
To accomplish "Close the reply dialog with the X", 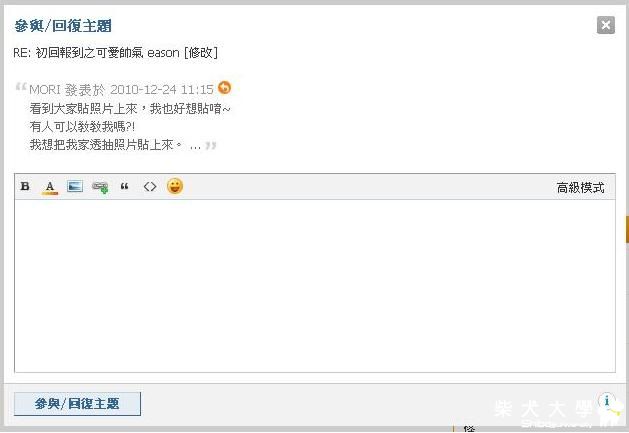I will coord(606,25).
